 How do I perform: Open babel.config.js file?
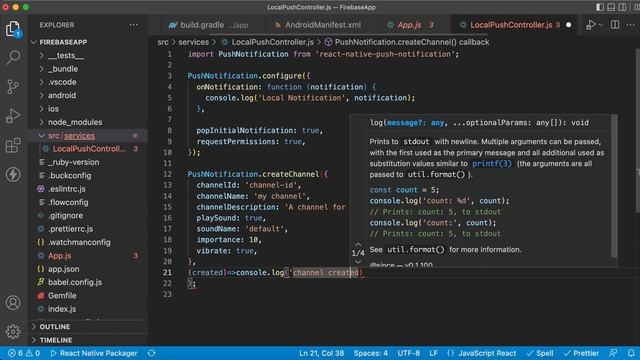pos(75,282)
